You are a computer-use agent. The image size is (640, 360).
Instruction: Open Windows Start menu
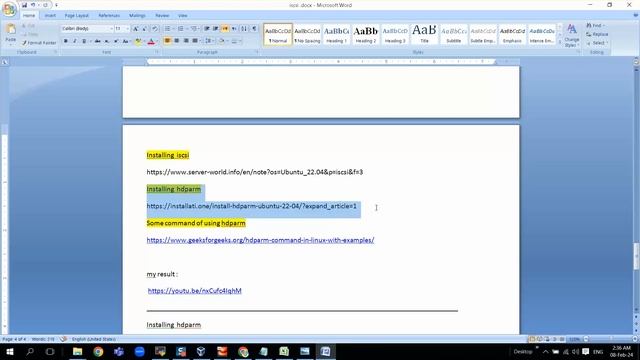point(9,351)
